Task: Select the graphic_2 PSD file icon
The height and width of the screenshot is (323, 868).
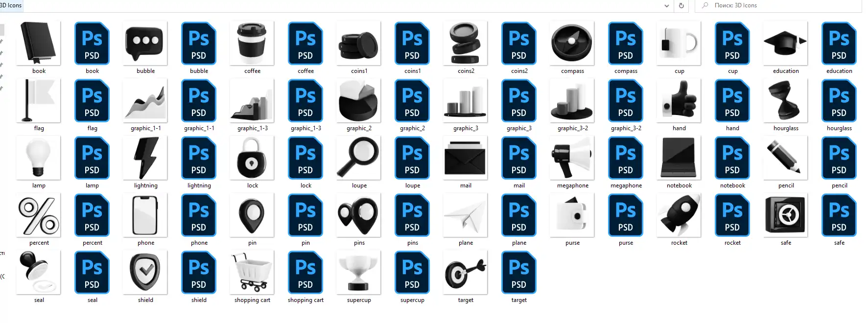Action: pos(412,100)
